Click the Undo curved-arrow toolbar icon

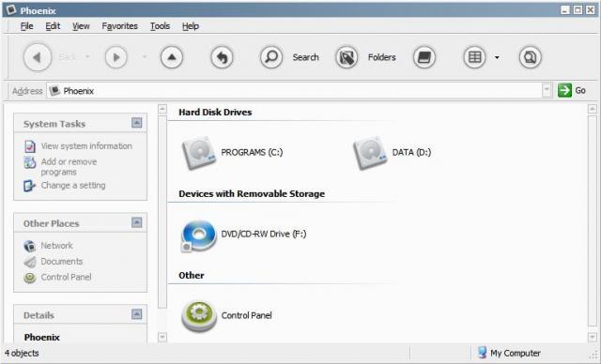point(222,57)
